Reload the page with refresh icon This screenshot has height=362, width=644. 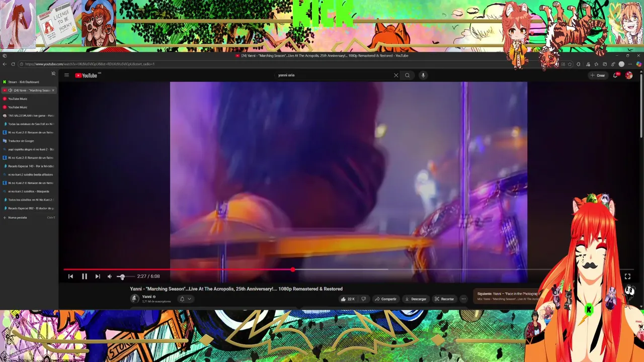(x=13, y=64)
